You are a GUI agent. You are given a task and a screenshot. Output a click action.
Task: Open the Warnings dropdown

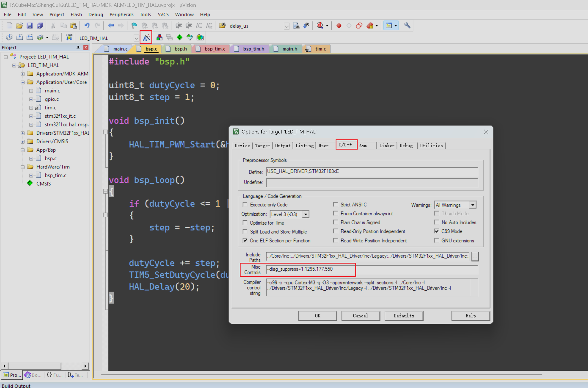[473, 205]
